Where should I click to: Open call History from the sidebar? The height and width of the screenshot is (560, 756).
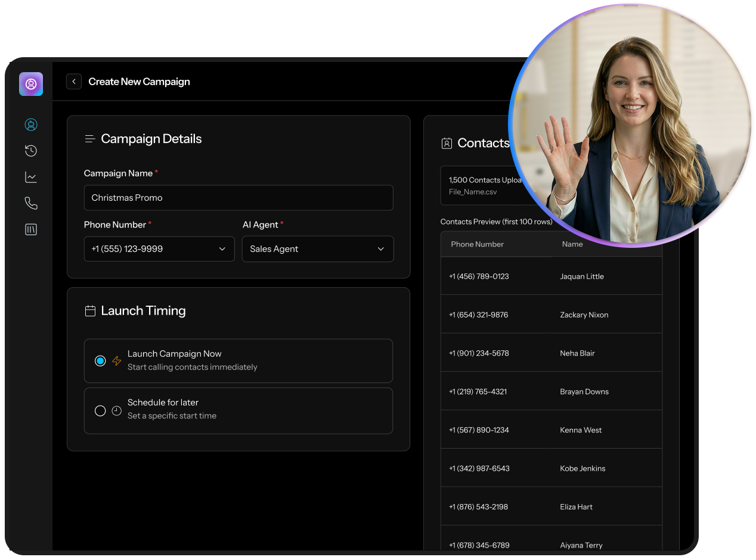30,151
